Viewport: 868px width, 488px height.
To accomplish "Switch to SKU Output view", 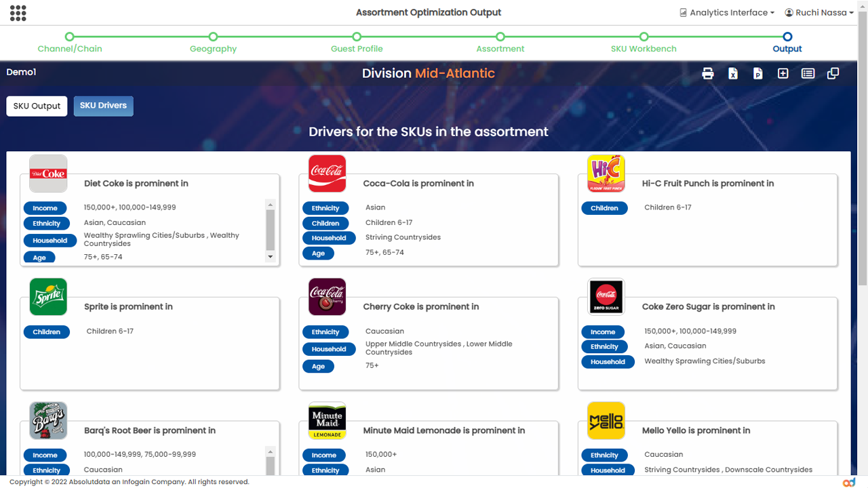I will coord(37,106).
